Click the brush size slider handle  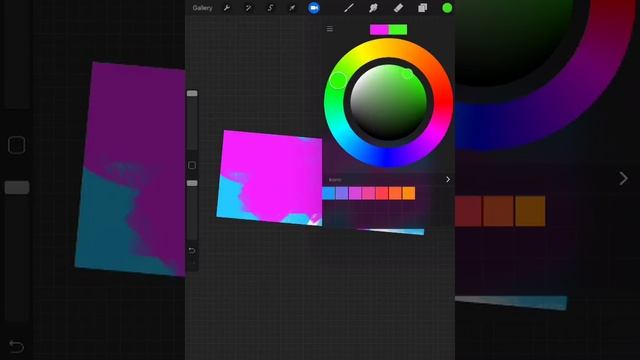(x=192, y=93)
